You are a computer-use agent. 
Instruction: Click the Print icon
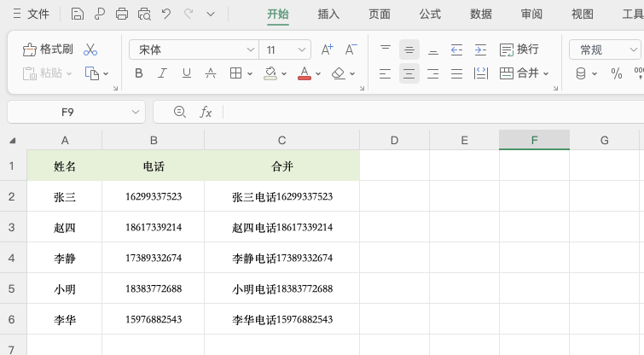pyautogui.click(x=122, y=14)
